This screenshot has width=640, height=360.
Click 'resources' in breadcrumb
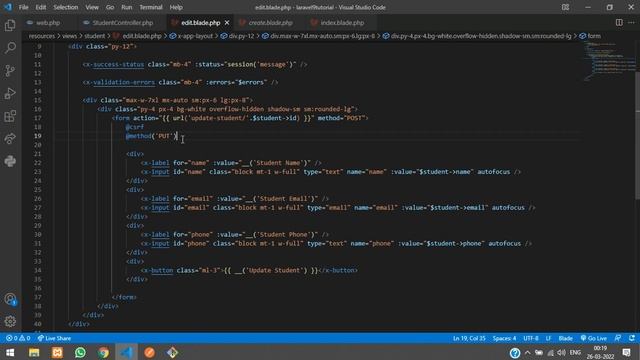pos(42,36)
